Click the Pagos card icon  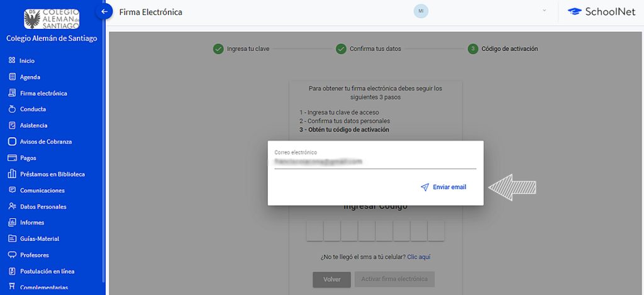pyautogui.click(x=12, y=158)
